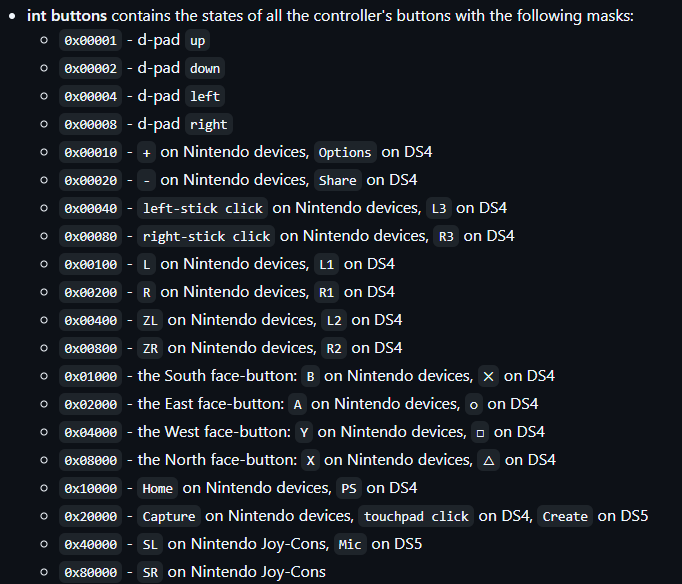Viewport: 682px width, 584px height.
Task: Click the DS4 square button symbol
Action: coord(480,432)
